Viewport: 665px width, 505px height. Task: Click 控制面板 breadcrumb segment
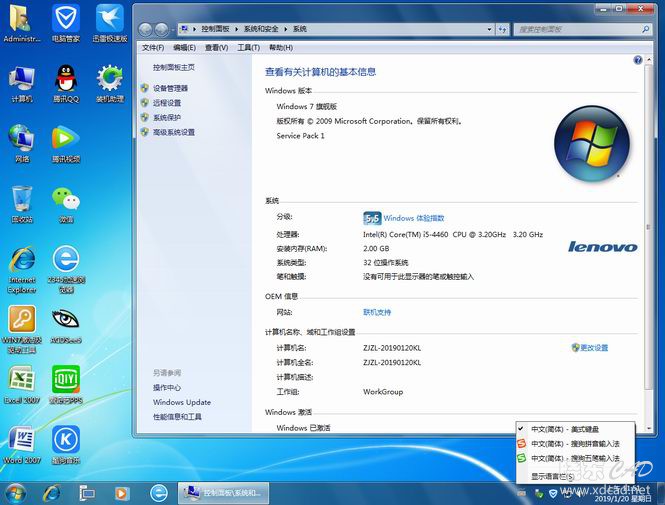point(215,29)
